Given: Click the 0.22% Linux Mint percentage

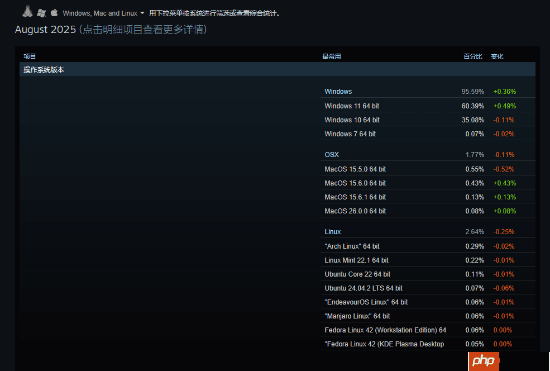Looking at the screenshot, I should pyautogui.click(x=475, y=260).
